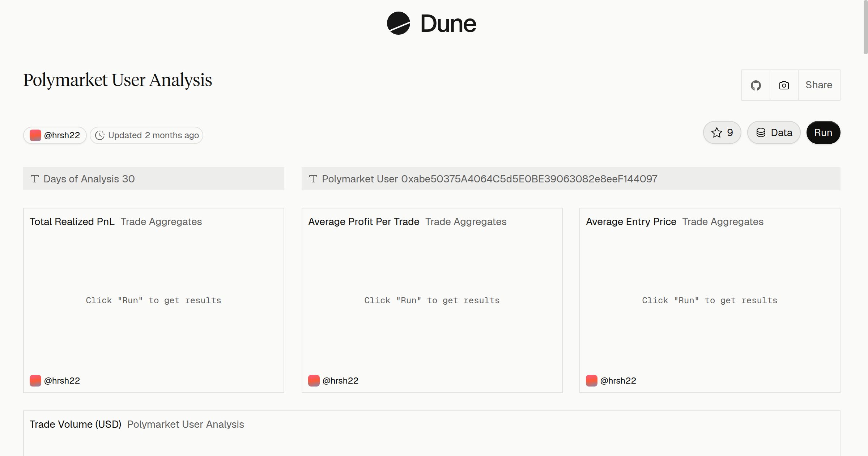Click @hrsh22 in Average Entry Price card
This screenshot has height=456, width=868.
pyautogui.click(x=618, y=381)
